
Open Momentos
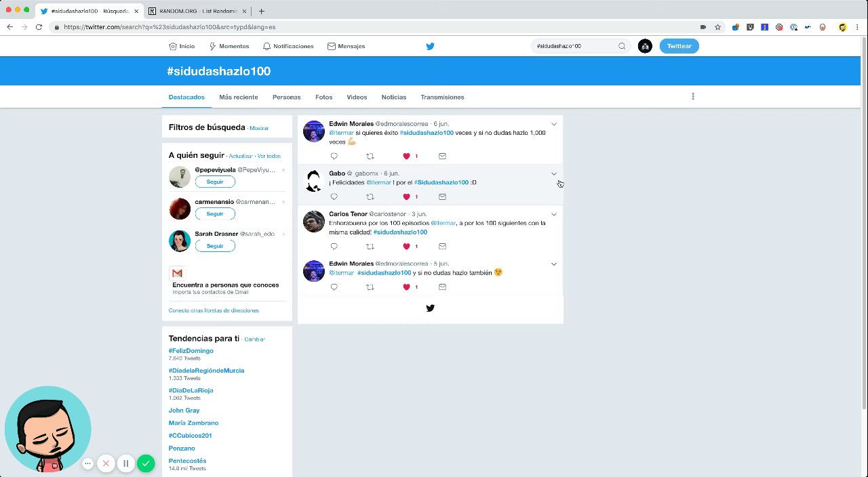coord(229,46)
